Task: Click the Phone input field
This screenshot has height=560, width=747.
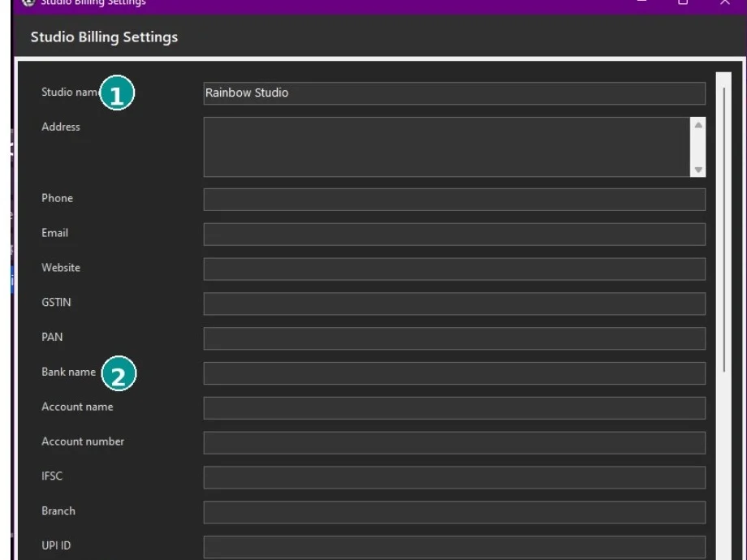Action: coord(454,200)
